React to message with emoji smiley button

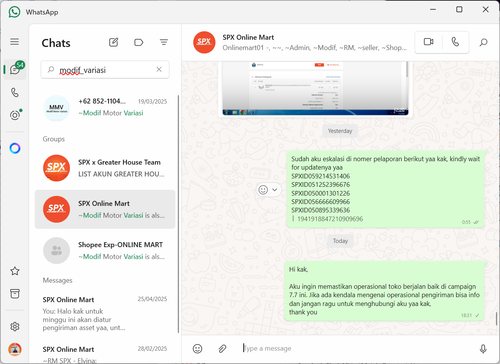[x=263, y=190]
